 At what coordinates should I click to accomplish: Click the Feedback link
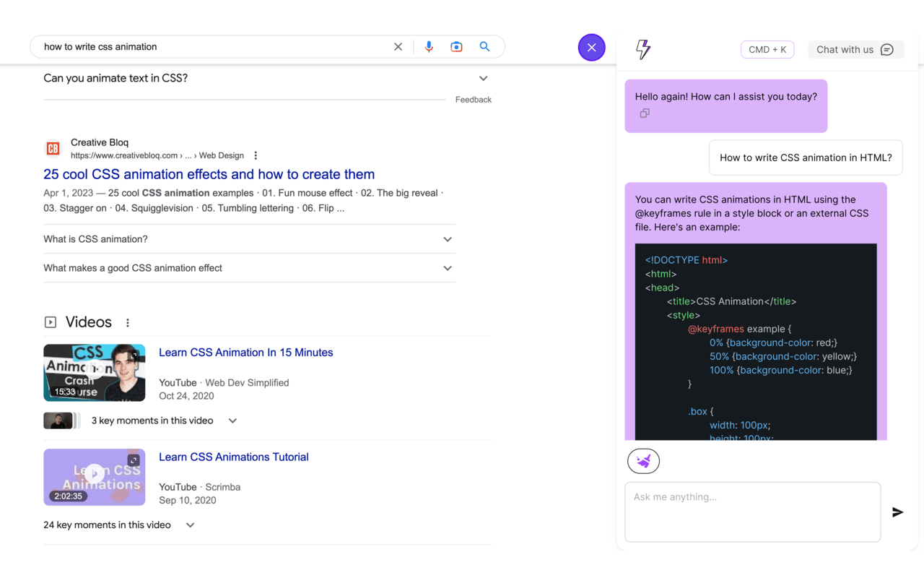tap(473, 100)
